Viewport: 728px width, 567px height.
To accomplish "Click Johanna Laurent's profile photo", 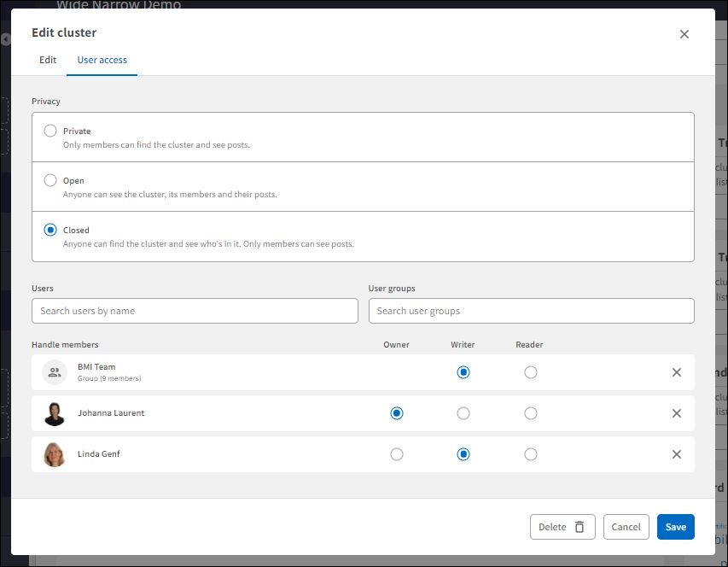I will tap(54, 413).
